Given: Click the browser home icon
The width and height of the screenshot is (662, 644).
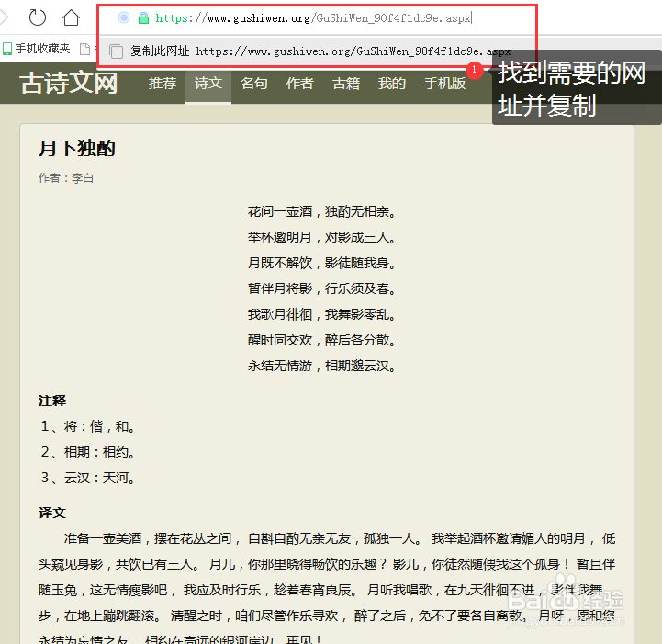Looking at the screenshot, I should (x=71, y=17).
